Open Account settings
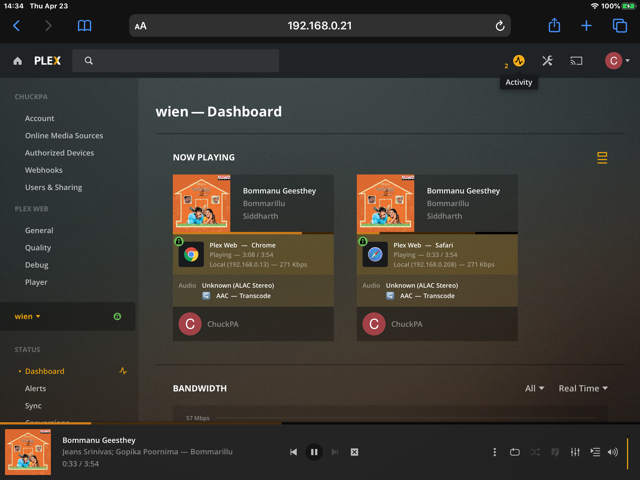The image size is (640, 480). (x=39, y=118)
